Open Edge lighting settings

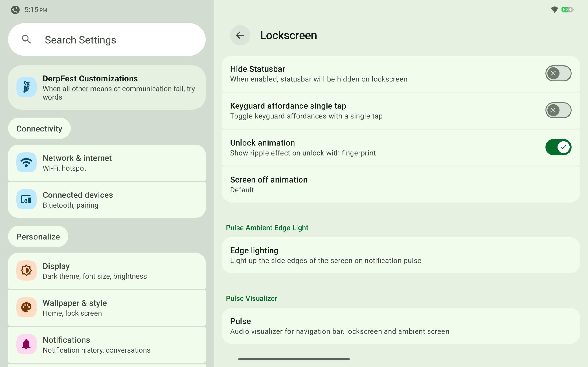(x=400, y=255)
